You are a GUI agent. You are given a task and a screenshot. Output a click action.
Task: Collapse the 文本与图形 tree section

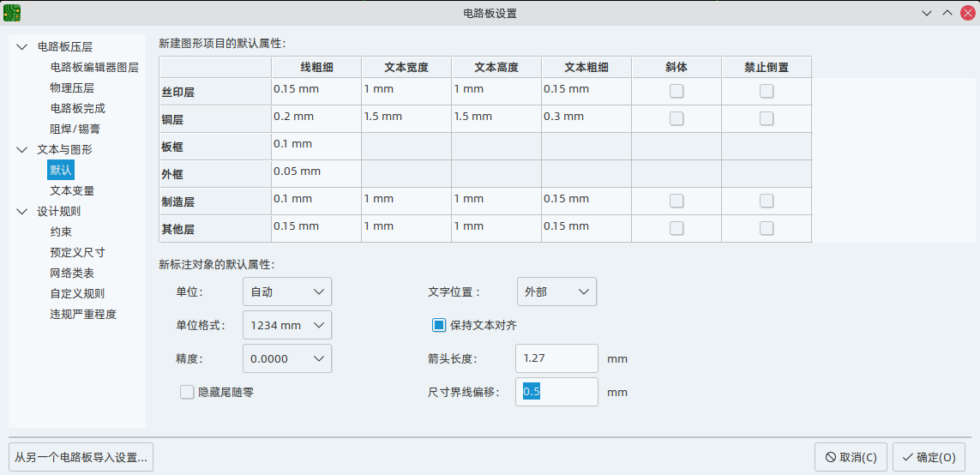coord(22,149)
